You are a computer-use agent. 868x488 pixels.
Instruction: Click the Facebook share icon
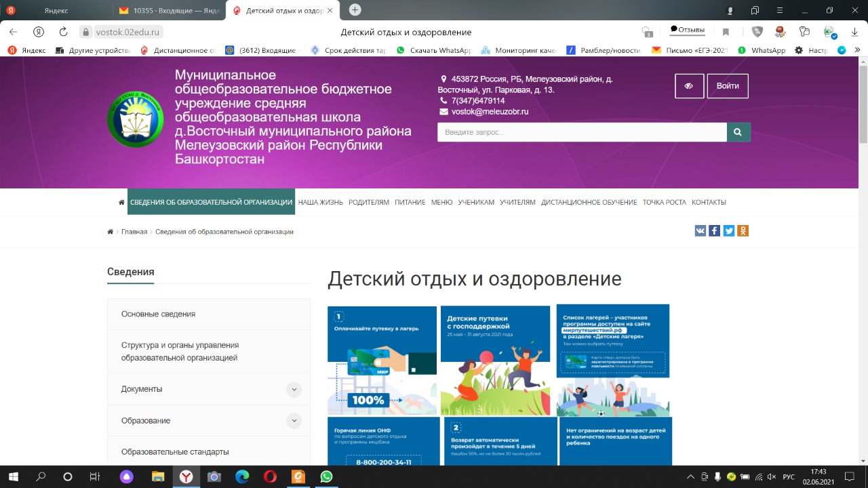[715, 231]
